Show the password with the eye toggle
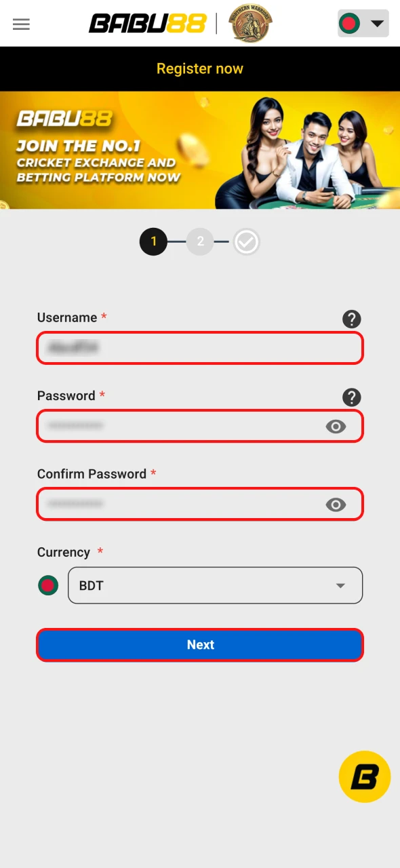This screenshot has width=400, height=868. click(x=336, y=427)
